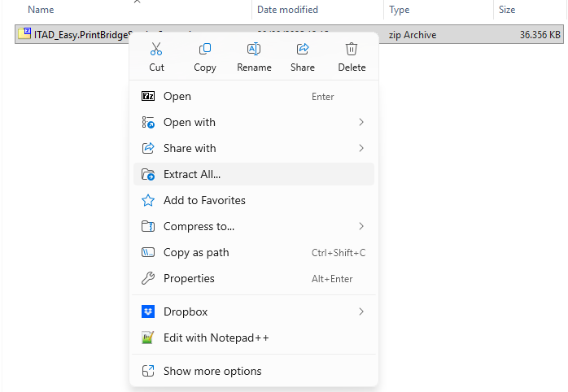Click the zip archive file icon
Screen dimensions: 568x392
coord(25,34)
